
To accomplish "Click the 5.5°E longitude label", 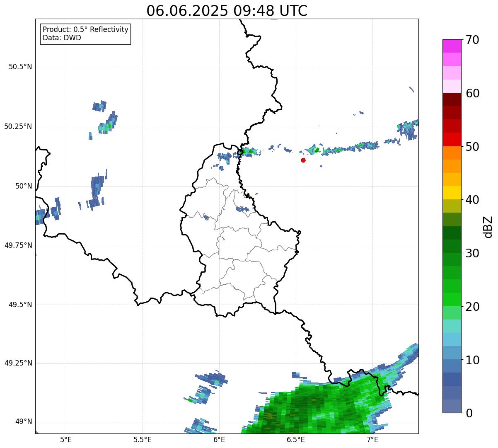I will tap(143, 440).
